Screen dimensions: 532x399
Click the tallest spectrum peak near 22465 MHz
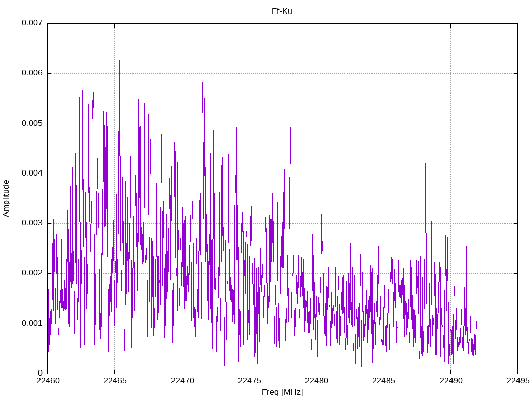(x=119, y=31)
